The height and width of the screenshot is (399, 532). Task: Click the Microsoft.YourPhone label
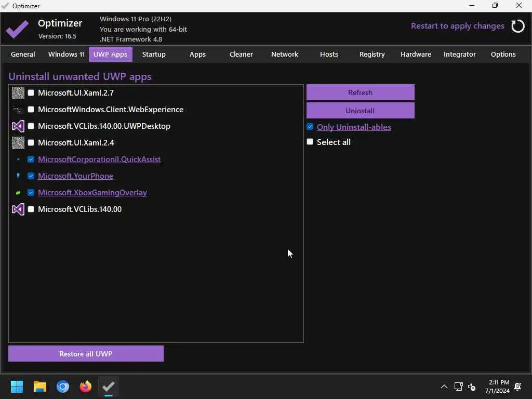pyautogui.click(x=75, y=176)
